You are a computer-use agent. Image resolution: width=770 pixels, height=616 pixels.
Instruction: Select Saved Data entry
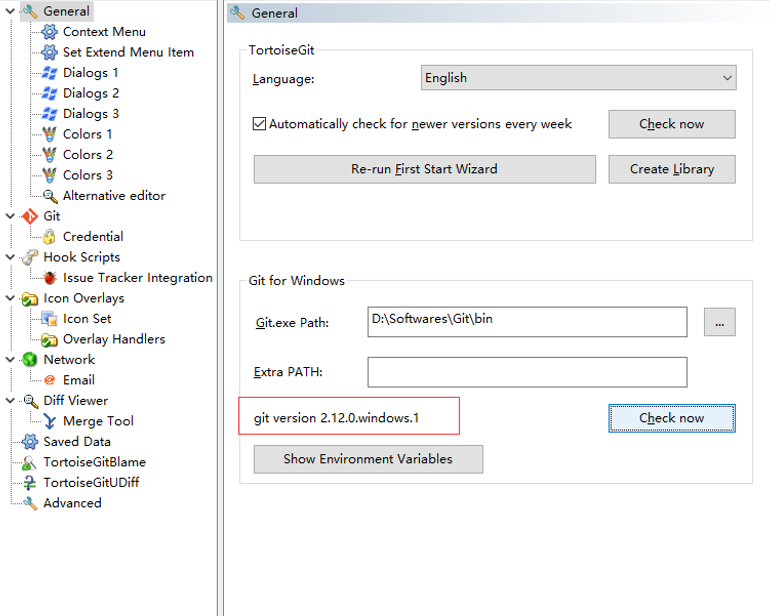point(77,442)
